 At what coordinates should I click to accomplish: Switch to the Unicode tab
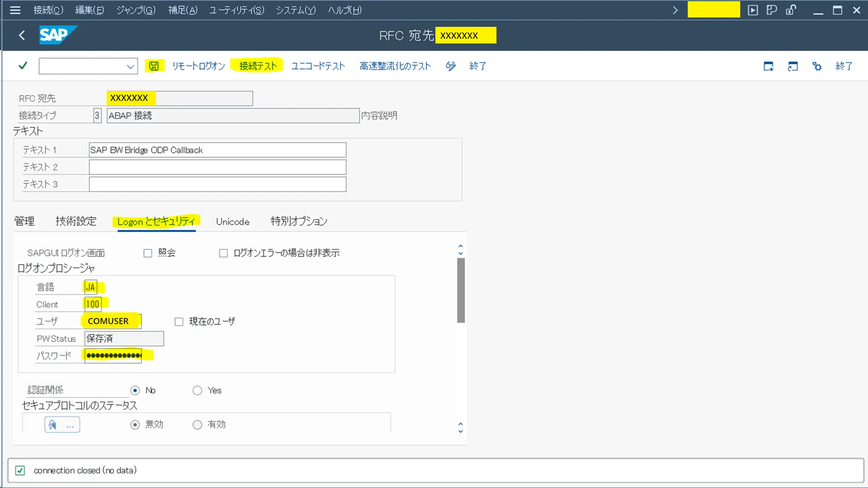(233, 222)
